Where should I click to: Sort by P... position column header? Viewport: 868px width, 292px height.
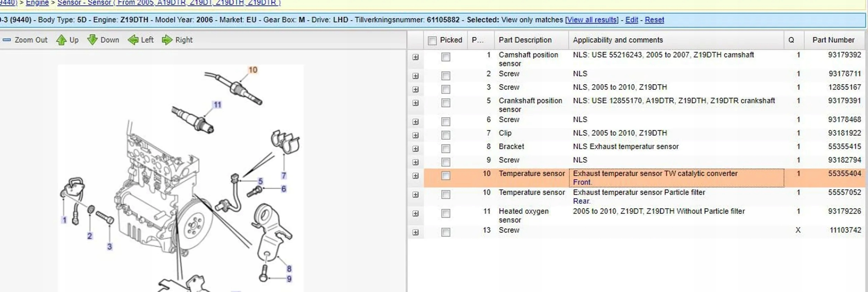[481, 40]
